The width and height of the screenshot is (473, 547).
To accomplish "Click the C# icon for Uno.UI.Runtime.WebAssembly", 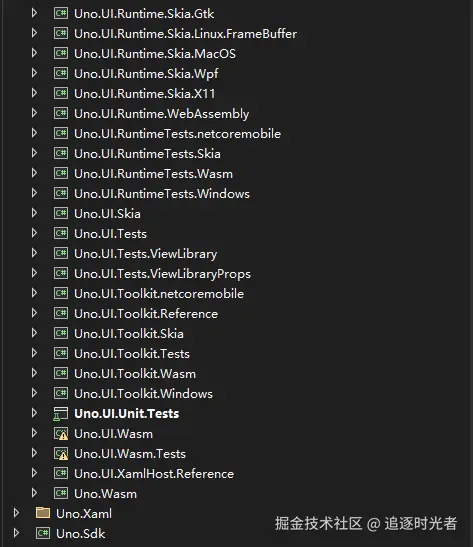I will point(61,114).
